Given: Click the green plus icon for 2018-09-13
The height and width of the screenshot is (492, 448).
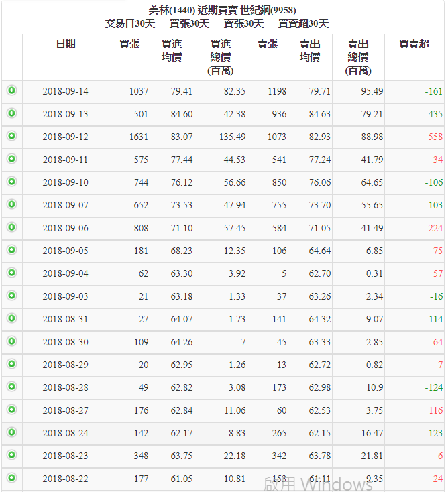Looking at the screenshot, I should (11, 113).
